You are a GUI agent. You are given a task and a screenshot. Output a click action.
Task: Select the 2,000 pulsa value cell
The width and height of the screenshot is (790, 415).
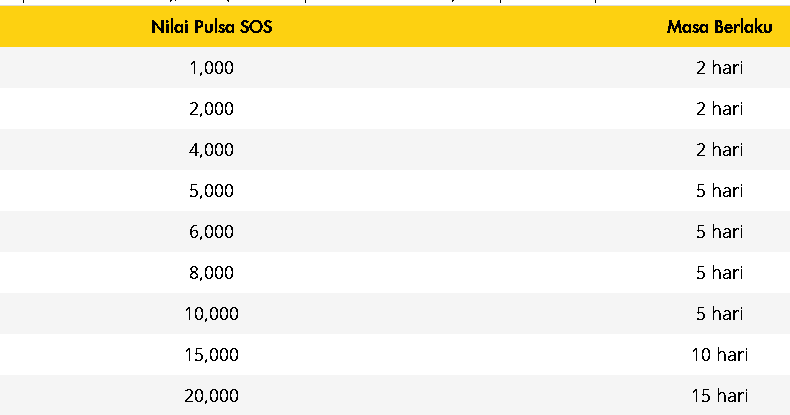point(212,109)
